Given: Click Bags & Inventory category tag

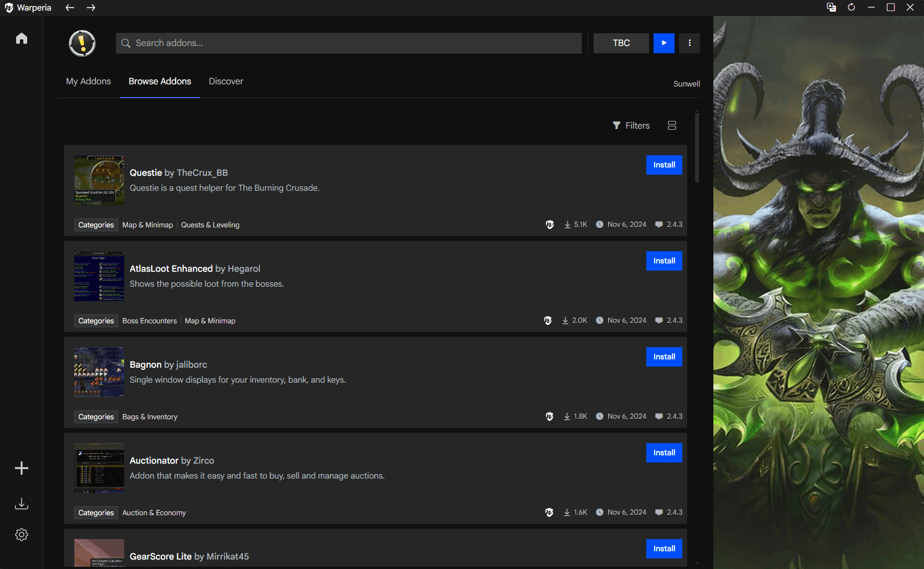Looking at the screenshot, I should tap(150, 417).
